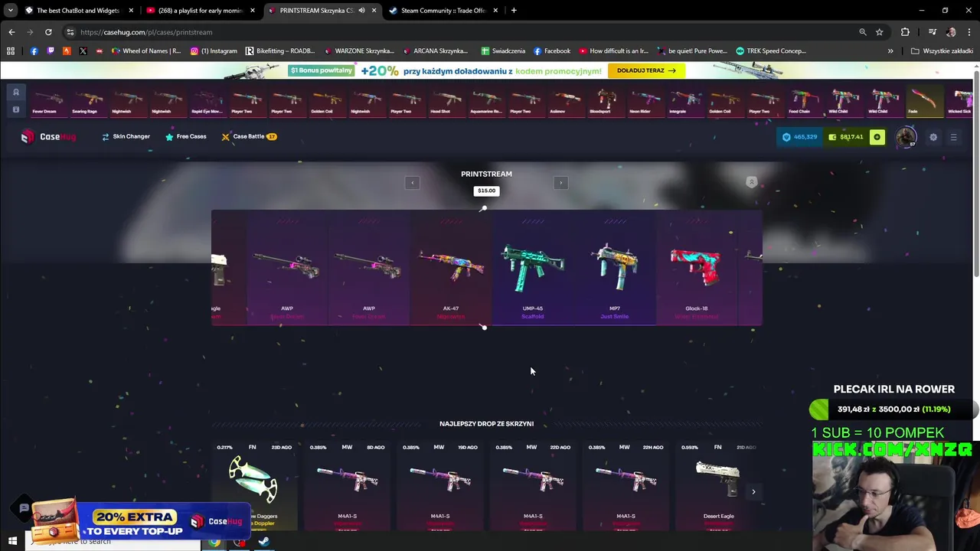Screen dimensions: 980x551
Task: Open the Desert Eagle best drop card
Action: tap(718, 486)
